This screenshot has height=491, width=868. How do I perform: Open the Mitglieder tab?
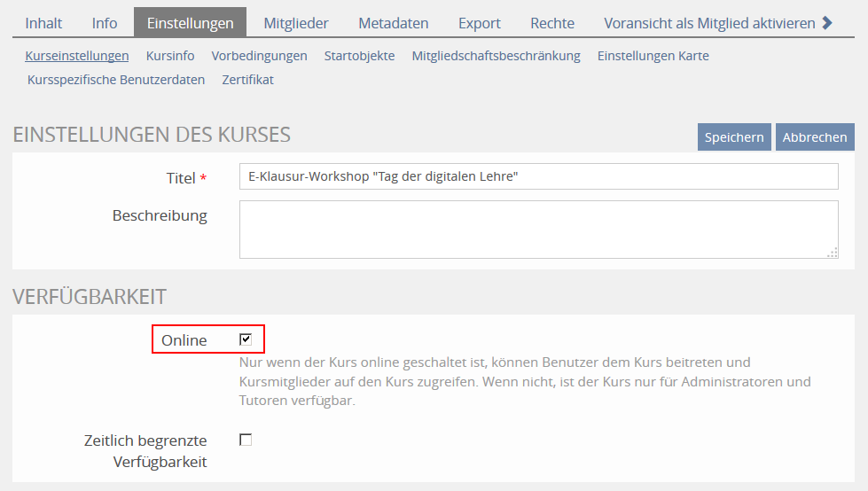point(296,23)
